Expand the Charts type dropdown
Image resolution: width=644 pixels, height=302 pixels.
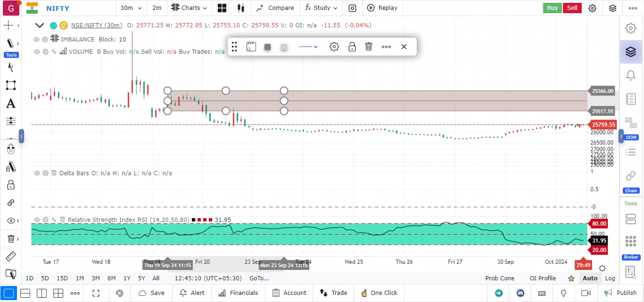pyautogui.click(x=189, y=8)
